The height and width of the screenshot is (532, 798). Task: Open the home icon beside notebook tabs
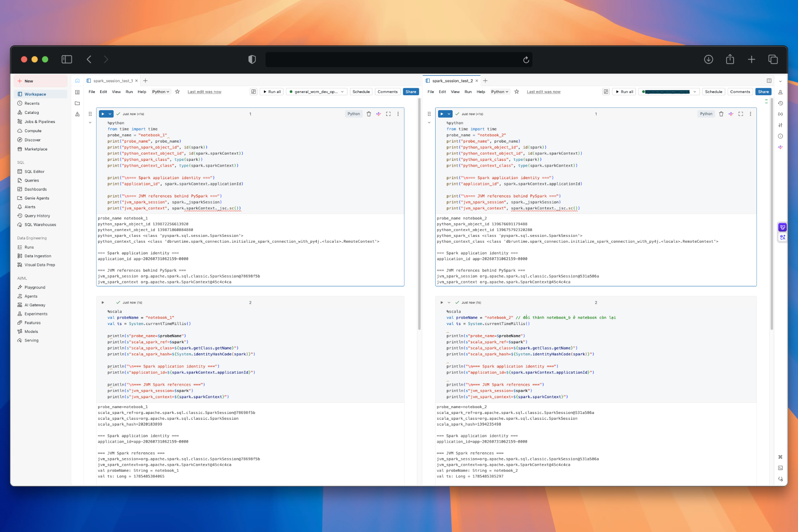(x=77, y=81)
